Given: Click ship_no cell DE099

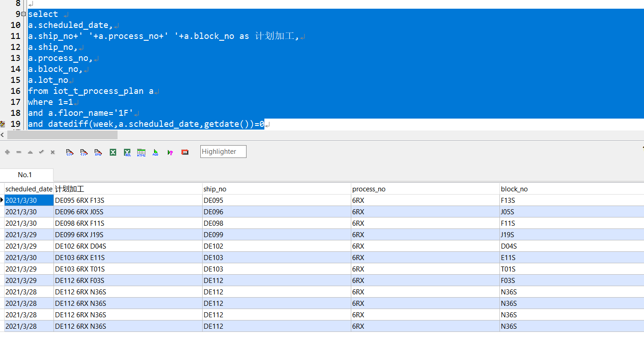Looking at the screenshot, I should pyautogui.click(x=277, y=234).
